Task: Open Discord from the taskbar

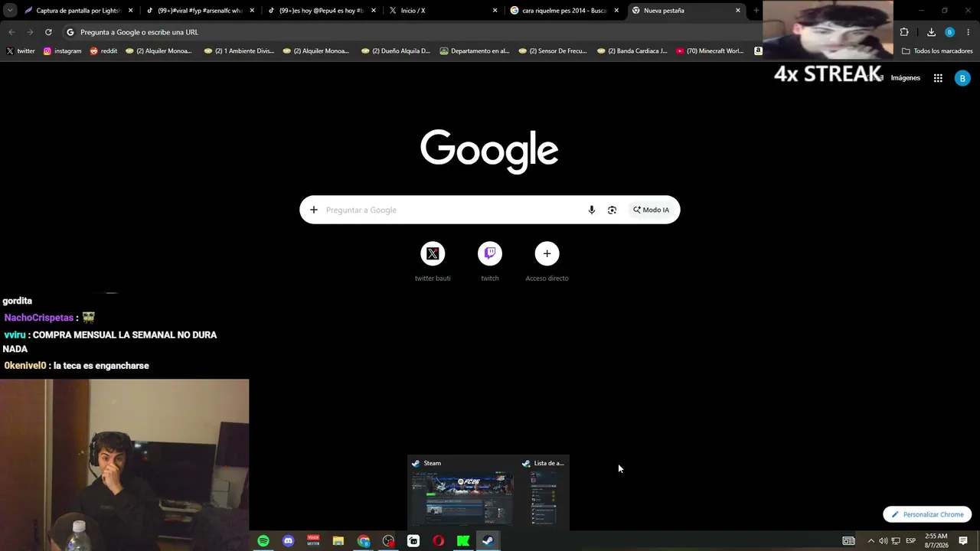Action: 288,541
